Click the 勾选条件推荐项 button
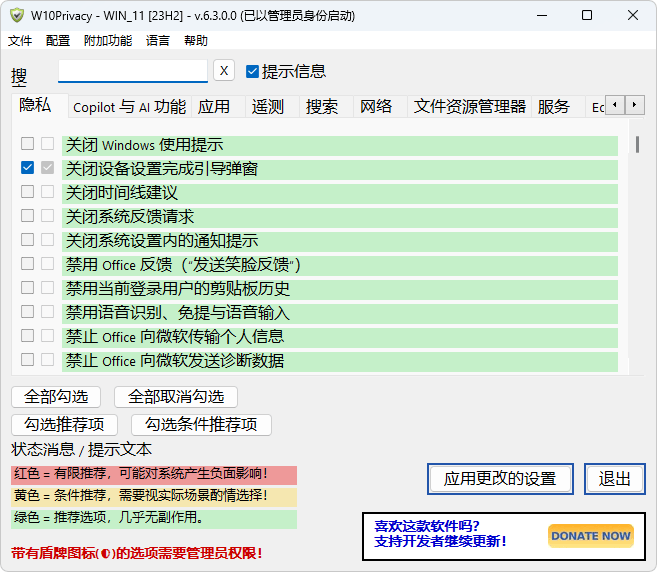The image size is (657, 572). pos(201,424)
